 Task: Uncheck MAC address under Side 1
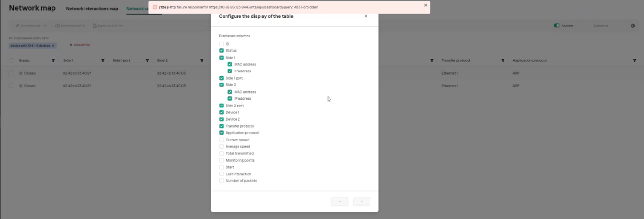[230, 65]
